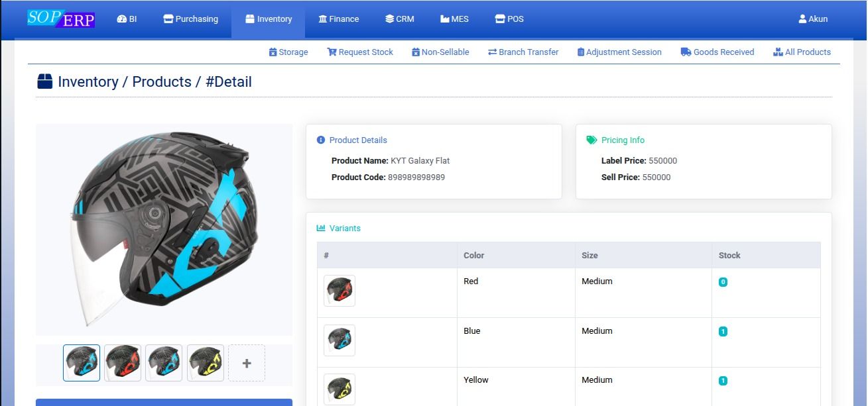Click the add variant plus button
The height and width of the screenshot is (406, 868).
[247, 362]
